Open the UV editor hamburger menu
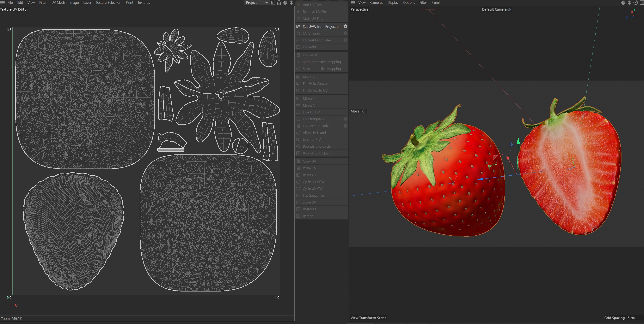Screen dimensions: 644x324 tap(2, 2)
